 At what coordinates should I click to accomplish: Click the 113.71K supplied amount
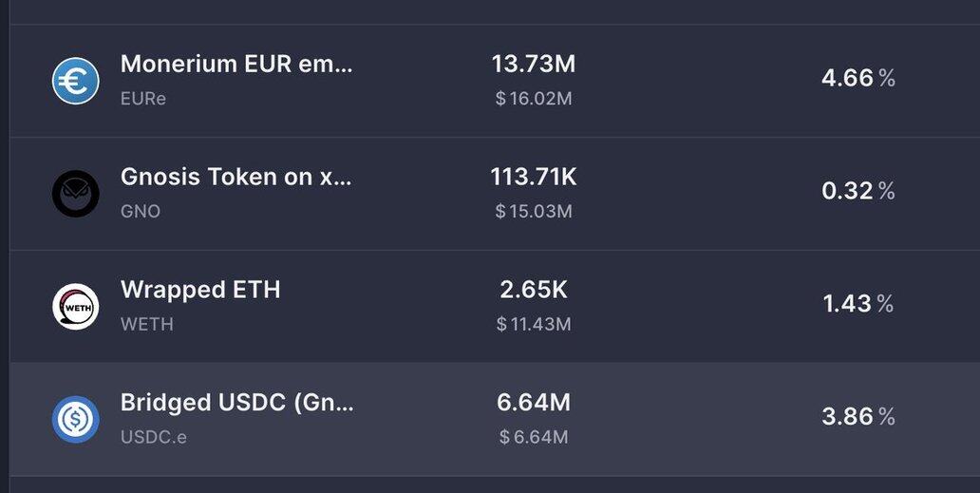tap(533, 177)
